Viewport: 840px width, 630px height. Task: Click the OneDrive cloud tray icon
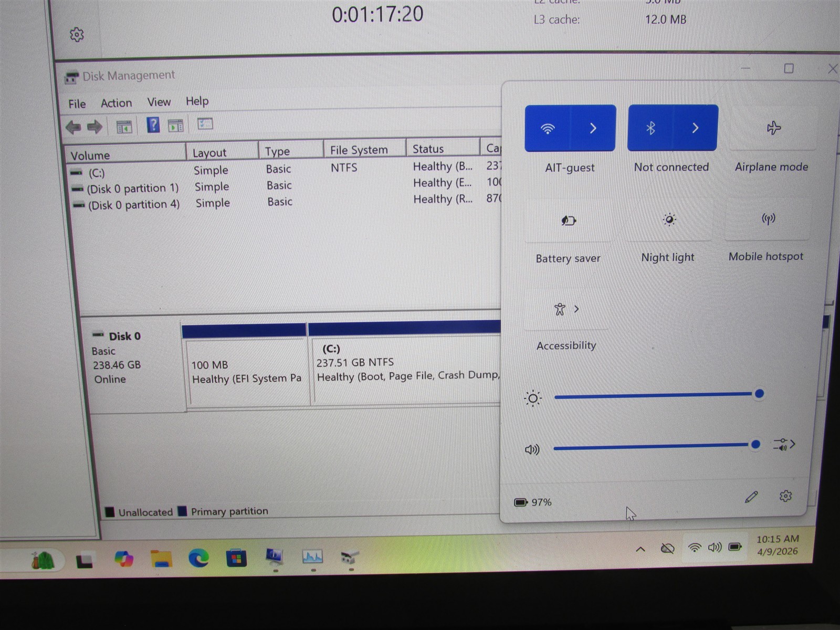pos(667,549)
